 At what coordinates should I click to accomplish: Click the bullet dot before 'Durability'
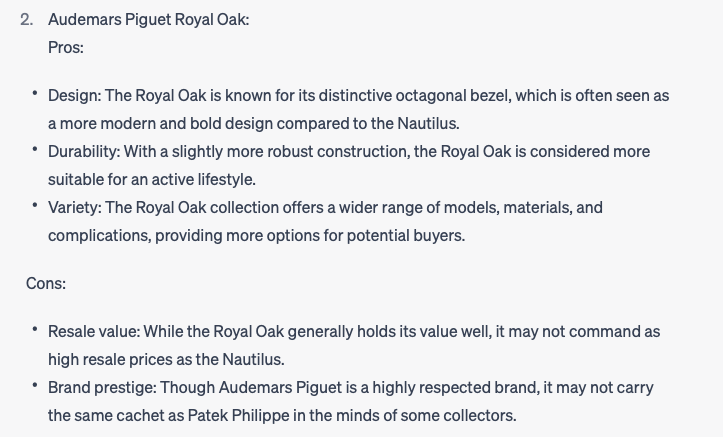(35, 149)
